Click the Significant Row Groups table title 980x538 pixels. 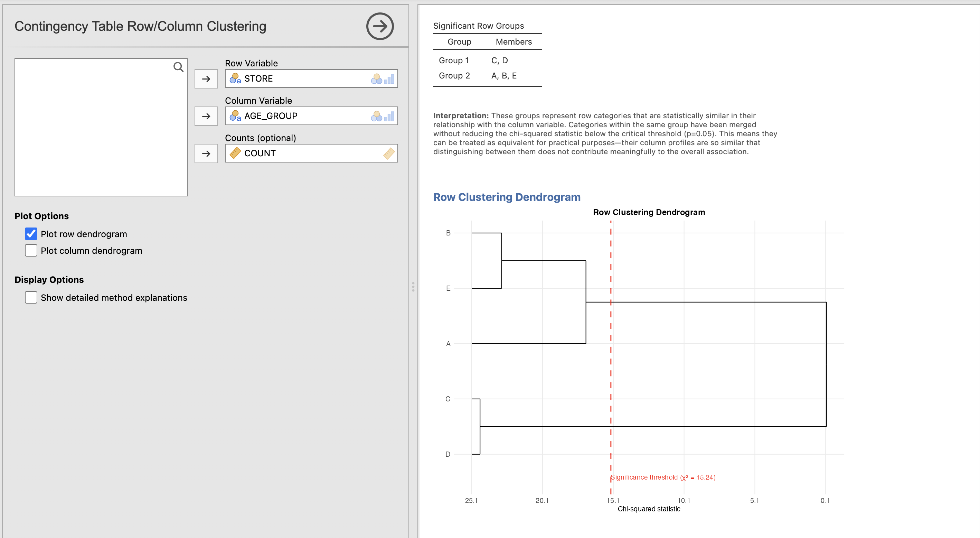478,26
